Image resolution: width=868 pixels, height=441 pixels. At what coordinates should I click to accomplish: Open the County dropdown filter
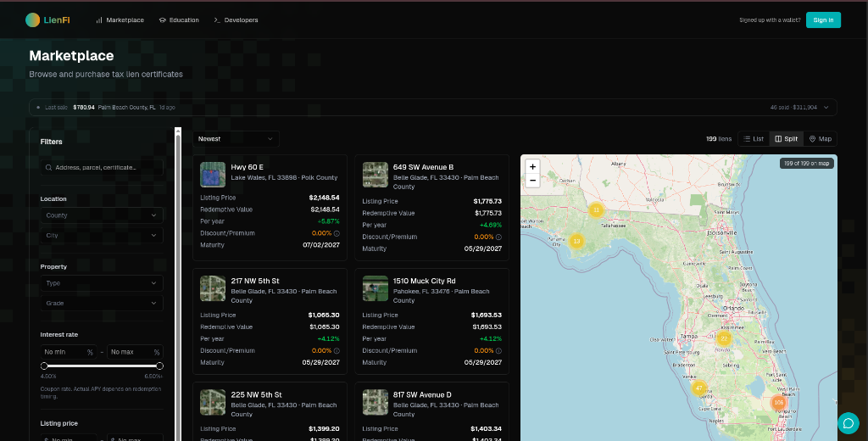102,215
